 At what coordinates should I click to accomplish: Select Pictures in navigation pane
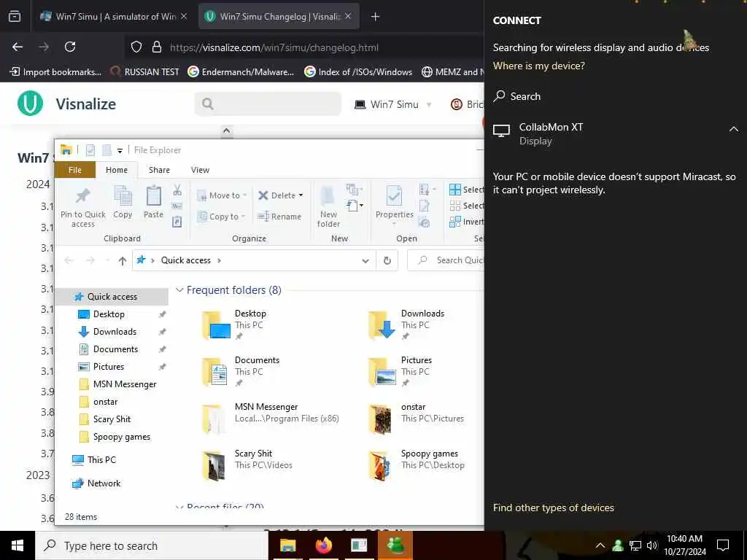pos(109,367)
